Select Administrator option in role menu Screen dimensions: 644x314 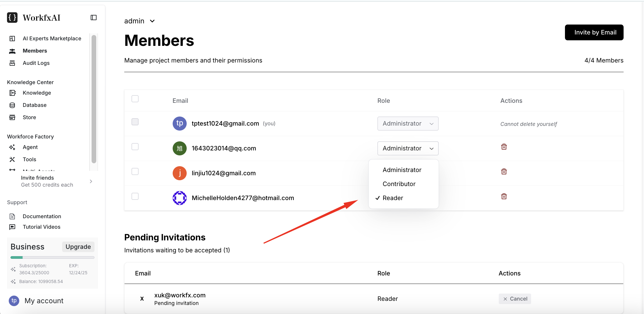(x=402, y=170)
